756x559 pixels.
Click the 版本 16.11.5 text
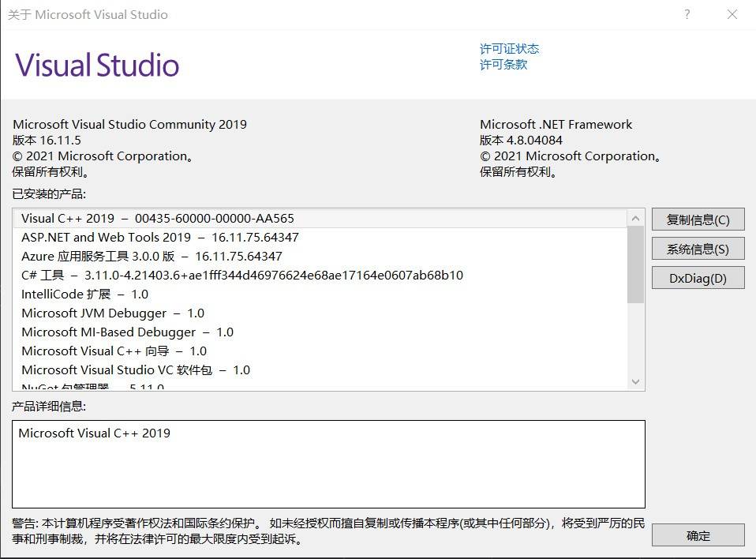(47, 141)
